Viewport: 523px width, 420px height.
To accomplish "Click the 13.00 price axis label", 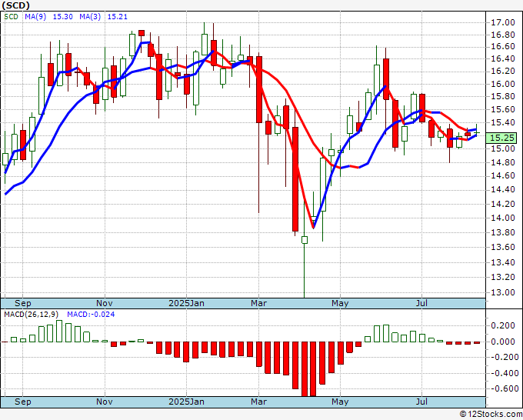I will point(503,292).
